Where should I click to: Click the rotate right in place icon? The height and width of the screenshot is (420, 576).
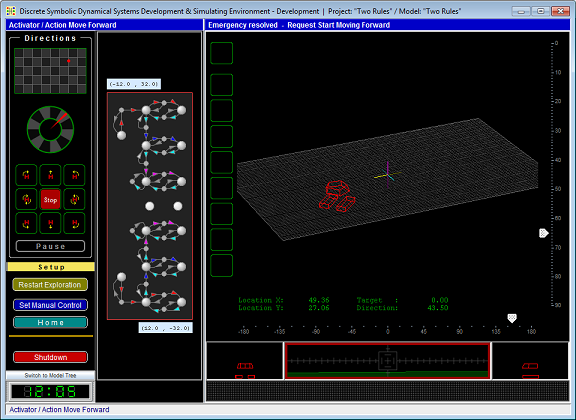[x=75, y=199]
